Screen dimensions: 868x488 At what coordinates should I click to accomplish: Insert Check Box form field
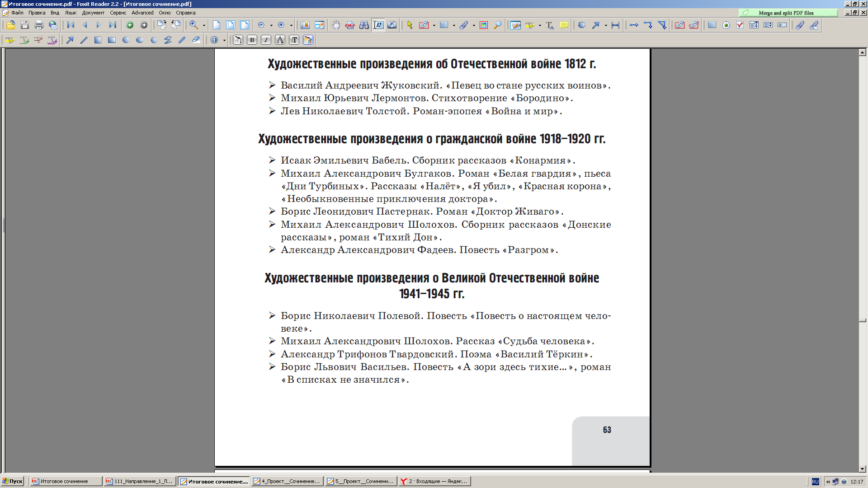click(740, 25)
